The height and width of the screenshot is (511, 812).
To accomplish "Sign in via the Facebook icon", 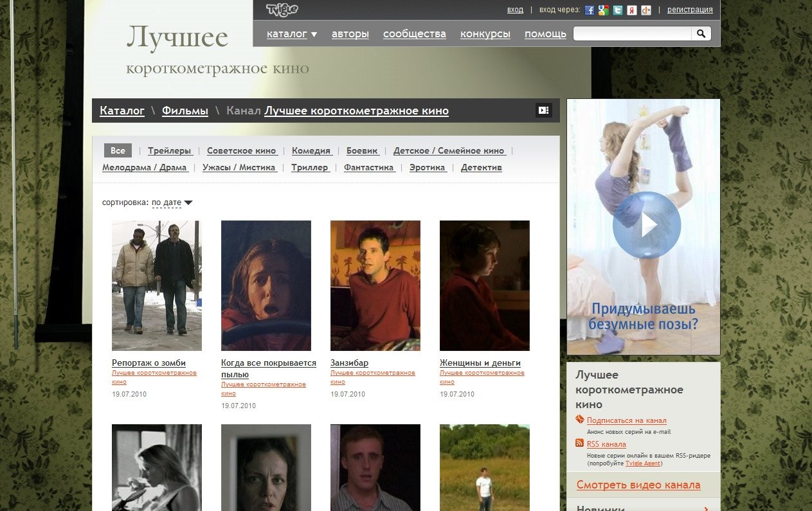I will pyautogui.click(x=590, y=10).
